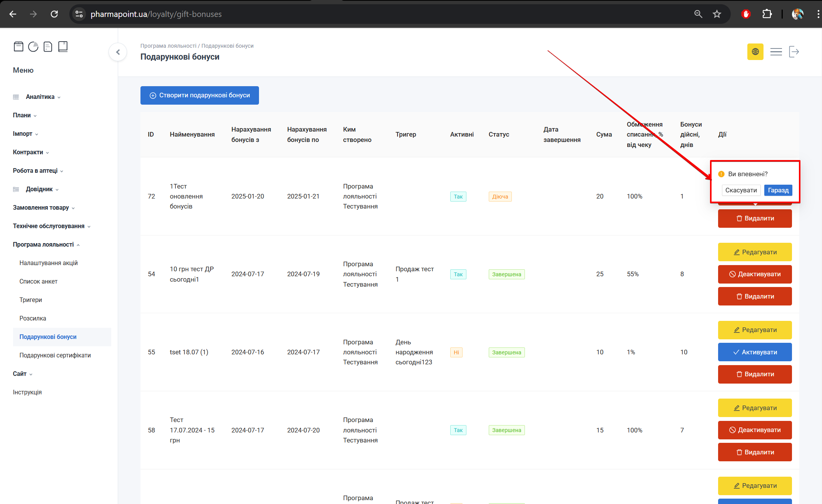Click the pie chart icon in sidebar

pos(33,47)
